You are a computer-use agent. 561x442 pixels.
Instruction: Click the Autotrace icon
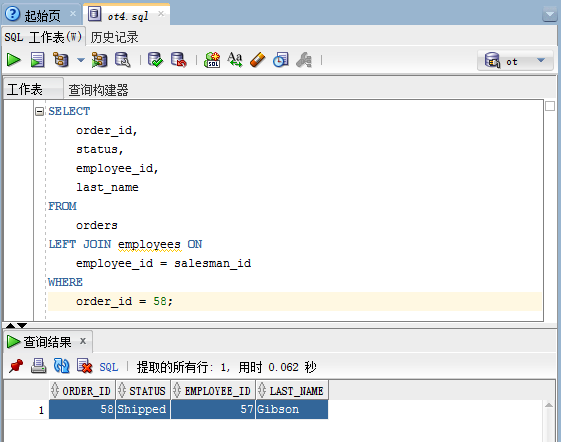[99, 60]
